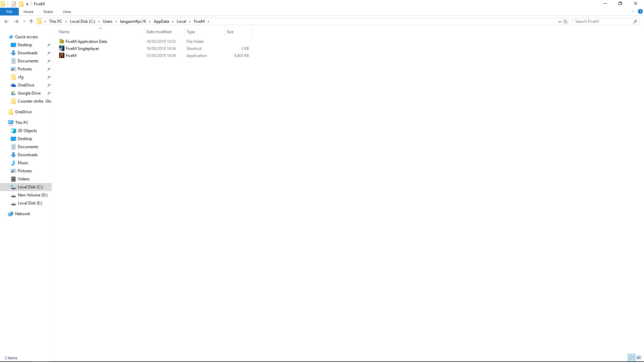Image resolution: width=644 pixels, height=362 pixels.
Task: Open the File menu
Action: tap(9, 12)
